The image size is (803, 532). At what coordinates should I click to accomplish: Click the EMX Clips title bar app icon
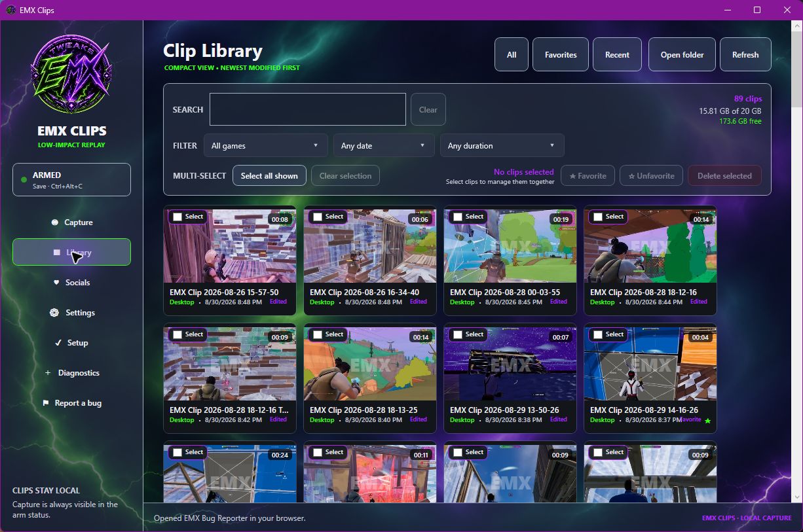11,10
